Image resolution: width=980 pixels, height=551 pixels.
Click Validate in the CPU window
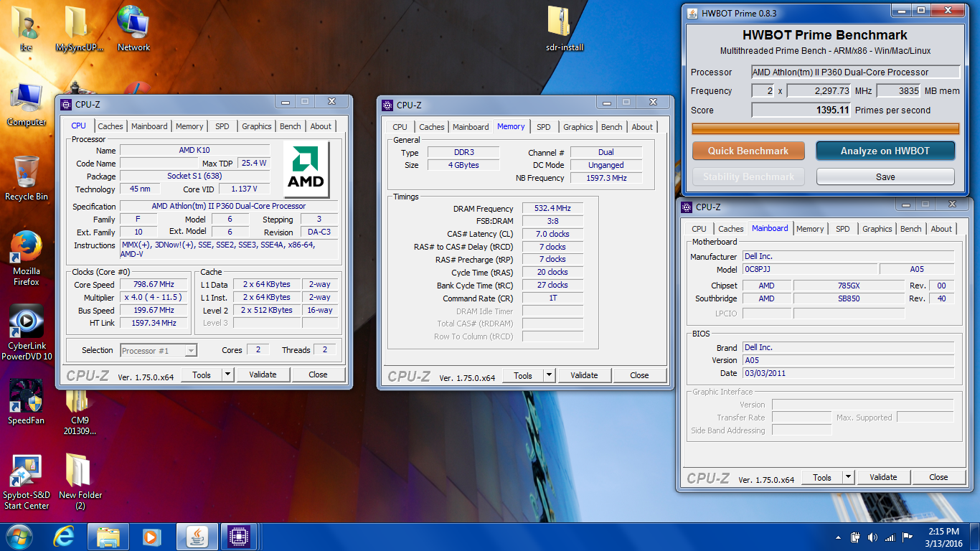pyautogui.click(x=263, y=375)
